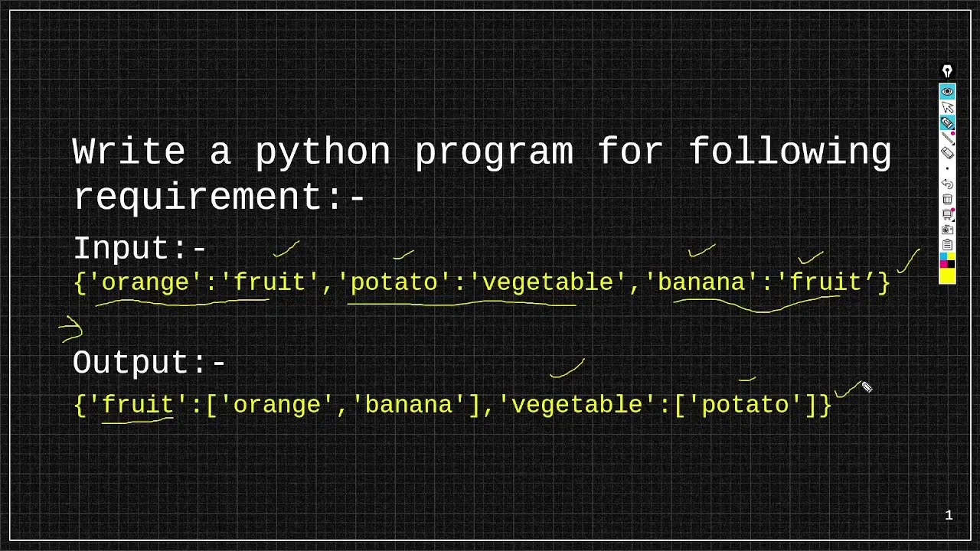Click the 'Output:-' heading text

point(149,363)
